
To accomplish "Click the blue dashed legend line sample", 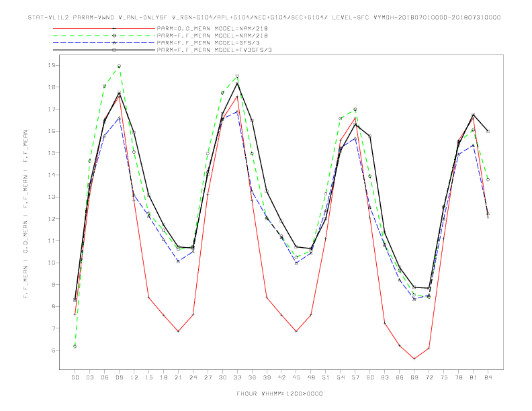I will pyautogui.click(x=104, y=43).
